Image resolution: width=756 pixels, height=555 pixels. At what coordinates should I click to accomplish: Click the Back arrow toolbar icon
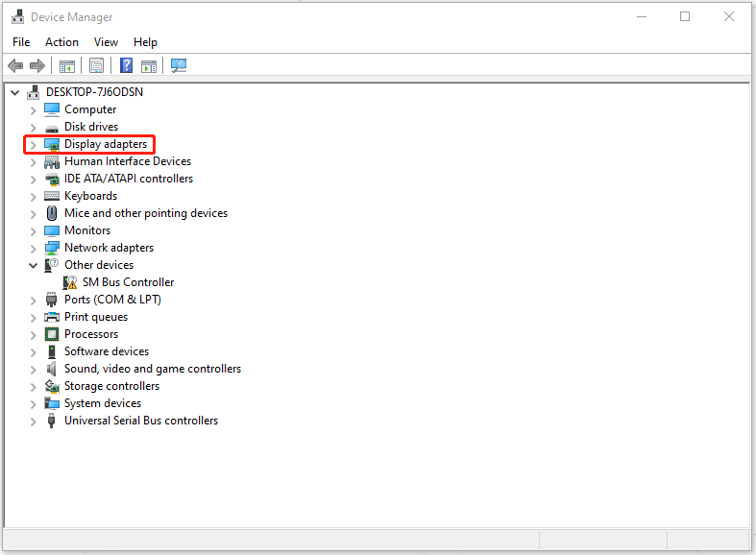[x=15, y=65]
